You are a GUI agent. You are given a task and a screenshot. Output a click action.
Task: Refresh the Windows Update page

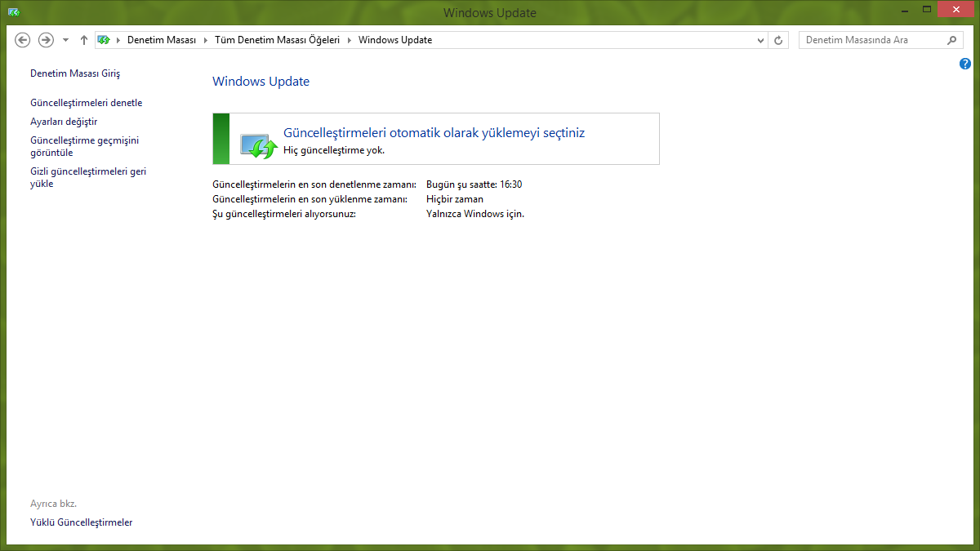click(x=779, y=40)
